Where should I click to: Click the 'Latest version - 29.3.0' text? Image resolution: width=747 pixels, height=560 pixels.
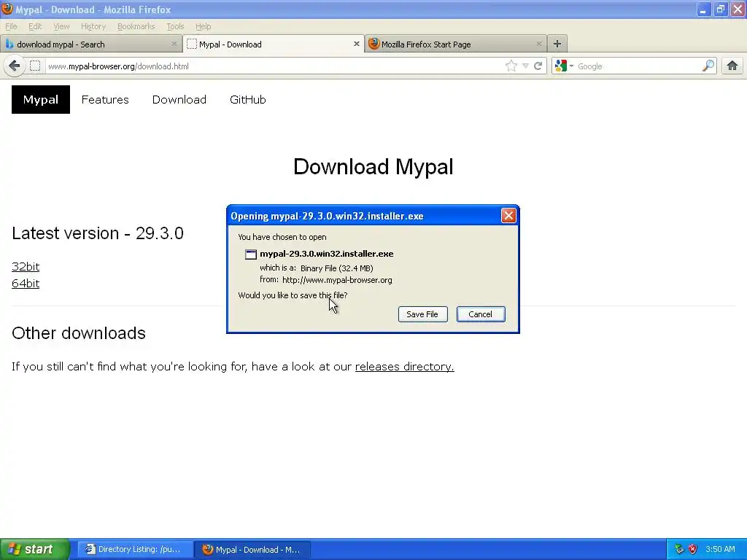pos(98,233)
